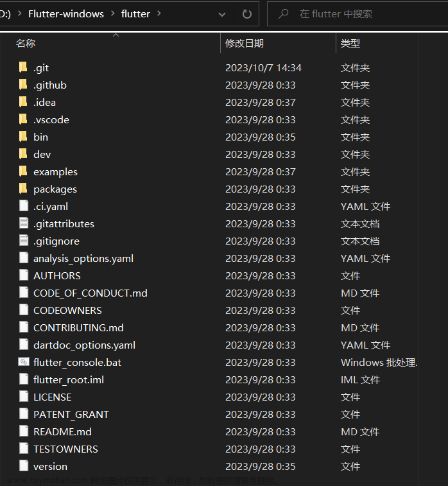Click the .gitattributes text document icon
This screenshot has width=448, height=486.
(x=24, y=223)
